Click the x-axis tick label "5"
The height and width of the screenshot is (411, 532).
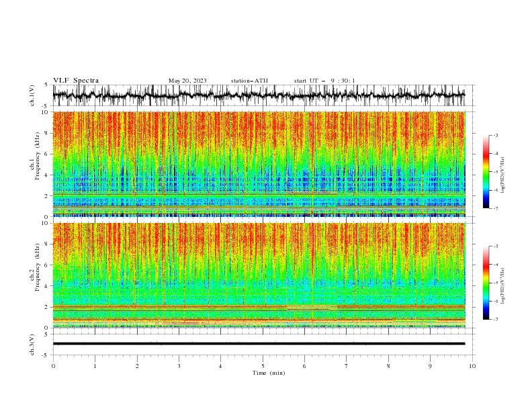pyautogui.click(x=263, y=366)
